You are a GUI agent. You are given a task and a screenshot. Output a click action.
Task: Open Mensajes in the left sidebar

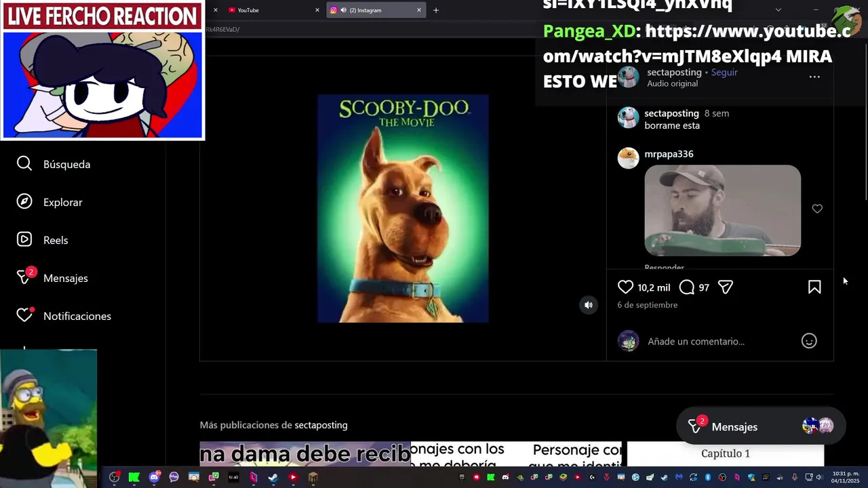53,278
